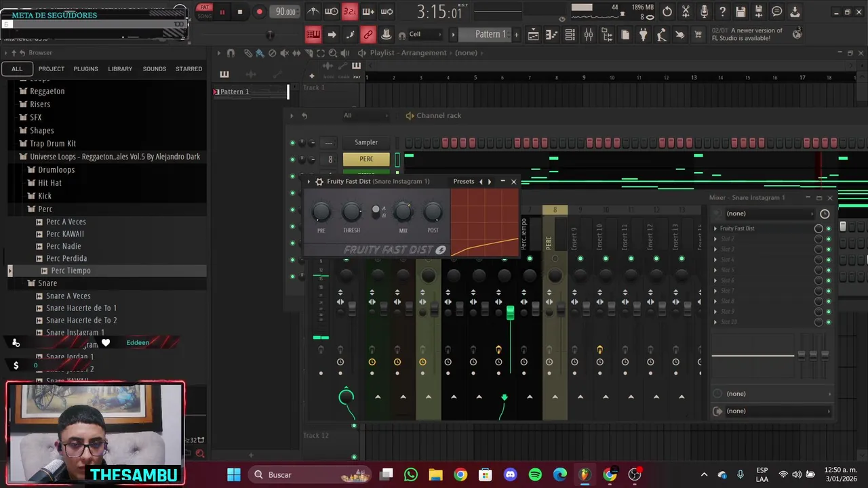The height and width of the screenshot is (488, 868).
Task: Select the playlist paint brush tool
Action: [x=260, y=53]
